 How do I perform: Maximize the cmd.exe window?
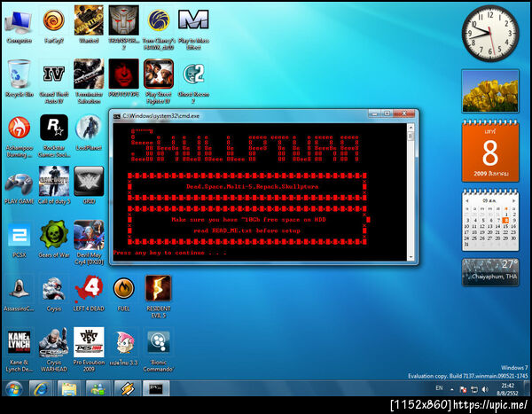click(387, 113)
